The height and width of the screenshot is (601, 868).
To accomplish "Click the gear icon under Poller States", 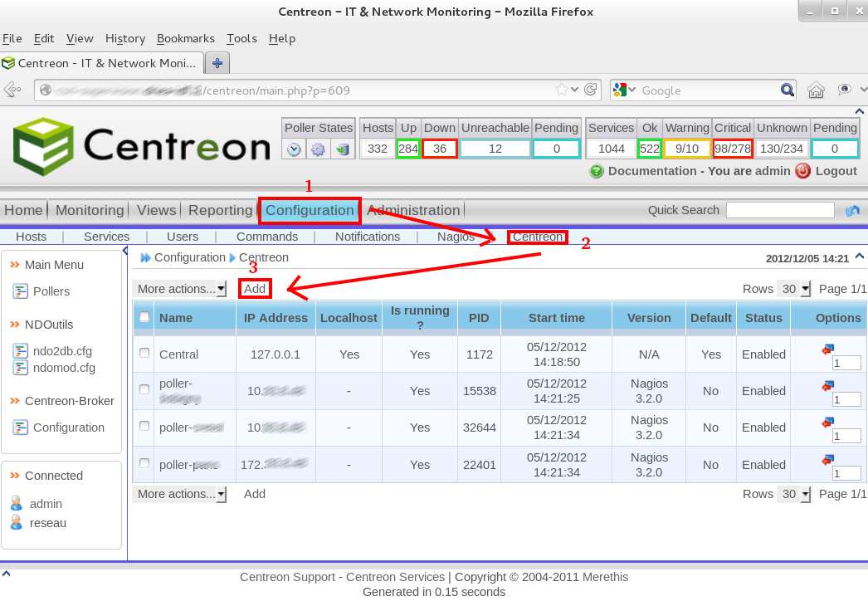I will (319, 149).
